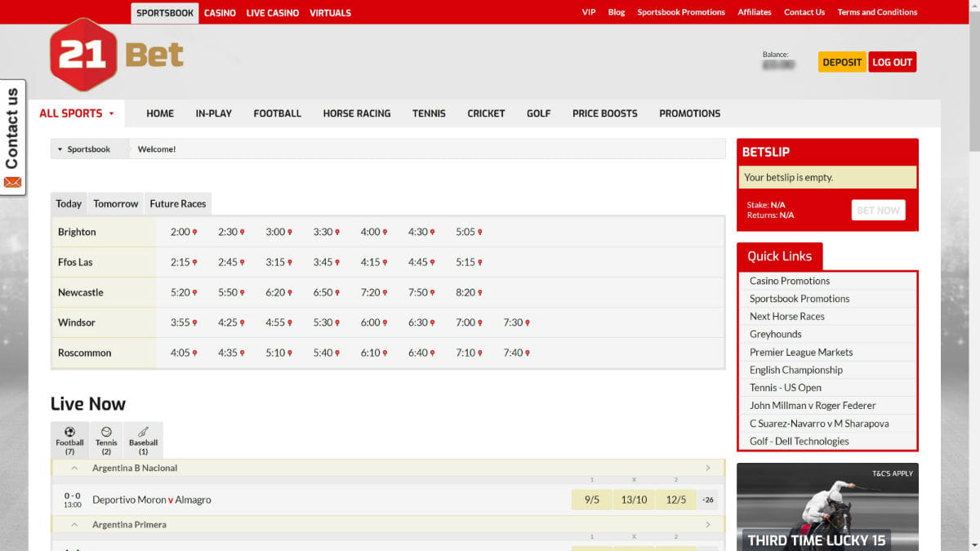Open Argentina Primera right arrow
The height and width of the screenshot is (551, 980).
708,525
